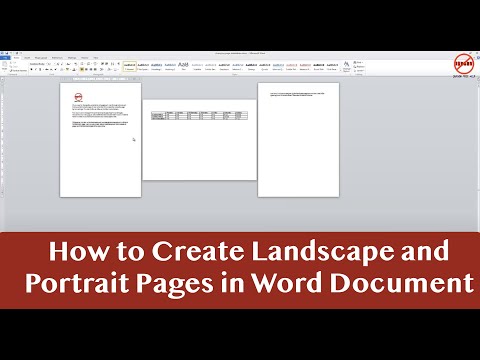Open the Page Layout ribbon tab
Image resolution: width=480 pixels, height=360 pixels.
(x=41, y=58)
